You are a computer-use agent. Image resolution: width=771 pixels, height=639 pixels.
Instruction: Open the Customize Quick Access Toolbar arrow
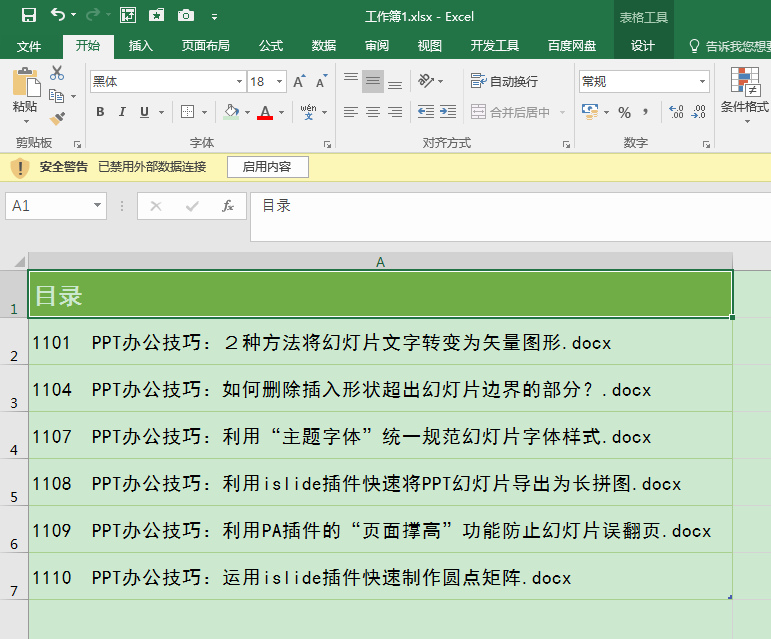point(214,17)
